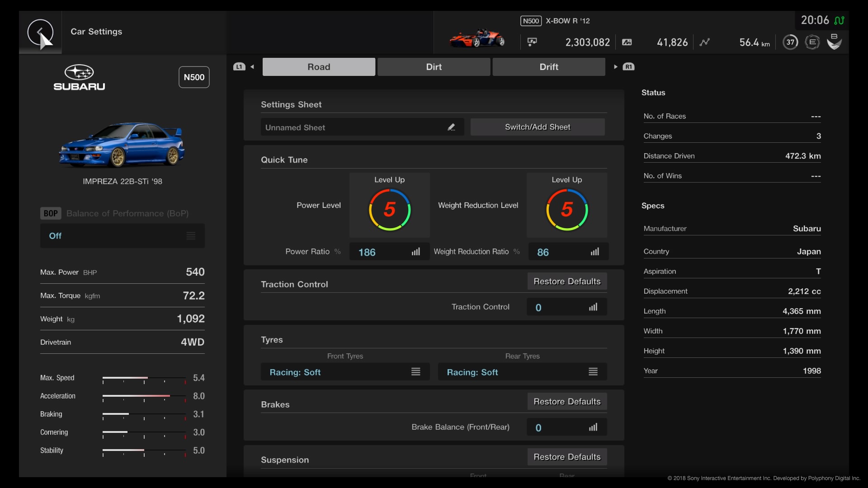Level up the Power Level gauge

click(390, 205)
